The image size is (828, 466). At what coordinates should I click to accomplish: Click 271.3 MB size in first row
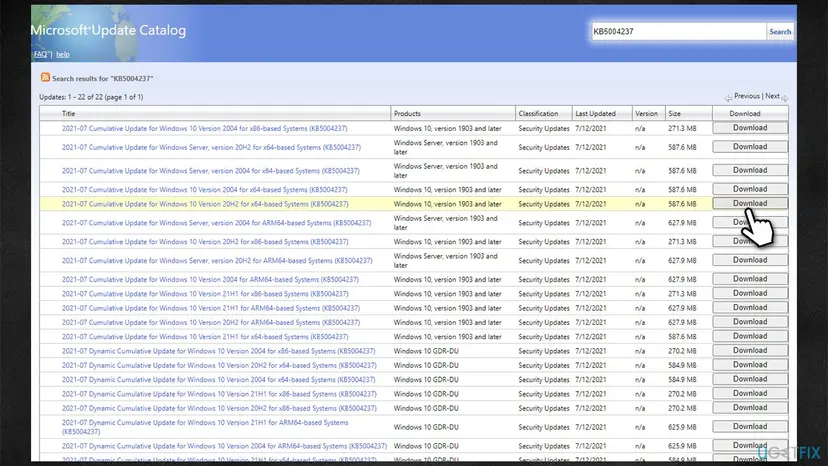pos(682,128)
